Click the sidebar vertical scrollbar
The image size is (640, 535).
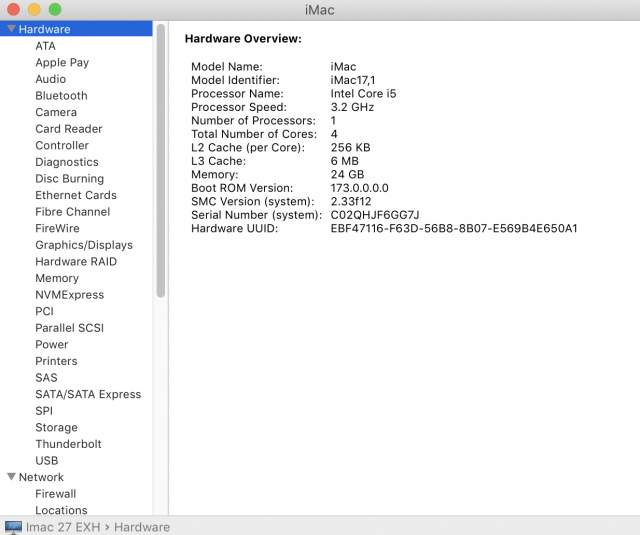(160, 160)
